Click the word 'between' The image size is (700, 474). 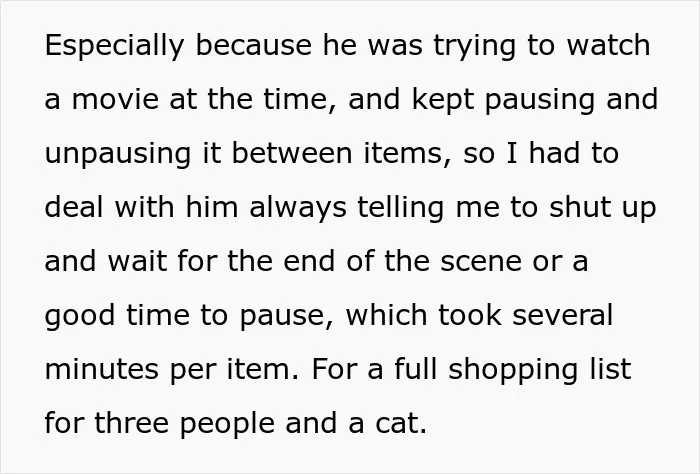click(292, 153)
